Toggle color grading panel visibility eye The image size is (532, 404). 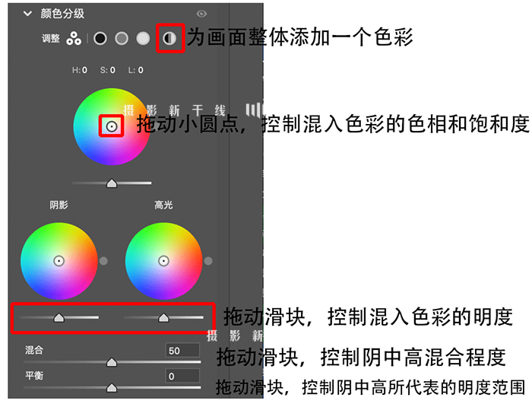[x=201, y=14]
